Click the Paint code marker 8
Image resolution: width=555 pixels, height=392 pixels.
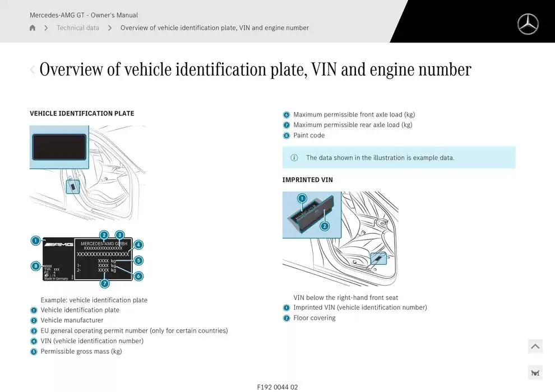(x=286, y=135)
